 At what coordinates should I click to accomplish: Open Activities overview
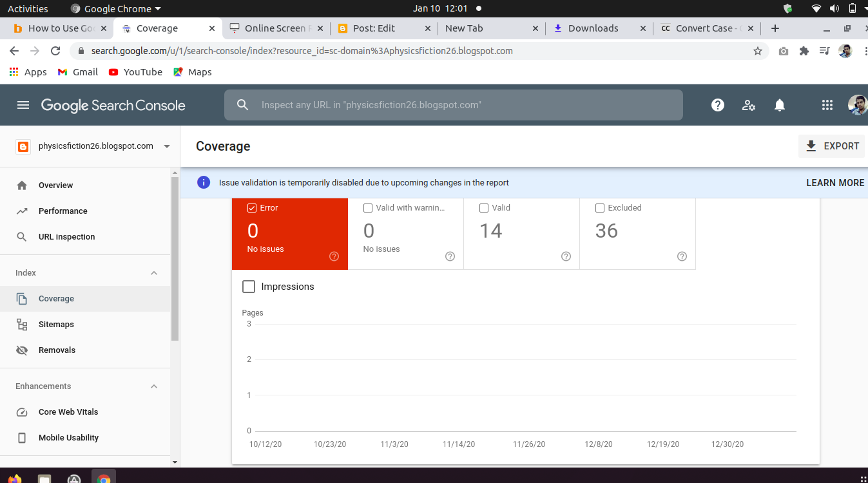[x=28, y=8]
